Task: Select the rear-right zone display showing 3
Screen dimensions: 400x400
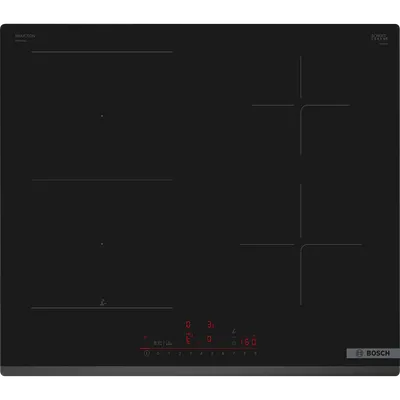Action: (x=211, y=325)
